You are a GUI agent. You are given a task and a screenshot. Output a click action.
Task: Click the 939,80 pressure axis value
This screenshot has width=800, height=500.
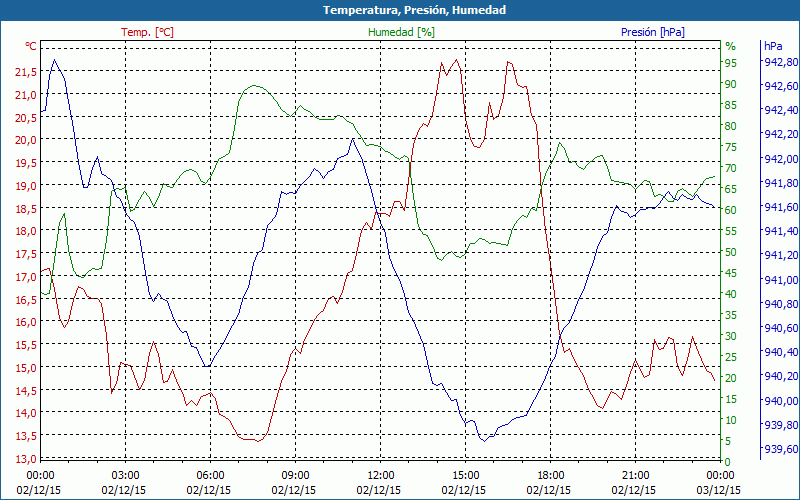pyautogui.click(x=779, y=425)
